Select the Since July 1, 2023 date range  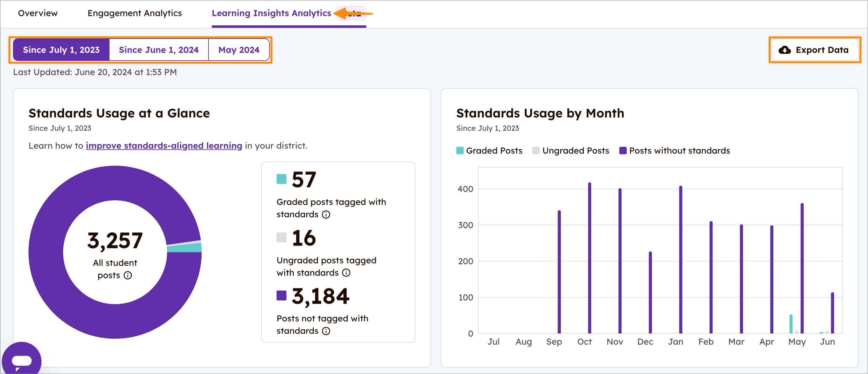(x=62, y=49)
